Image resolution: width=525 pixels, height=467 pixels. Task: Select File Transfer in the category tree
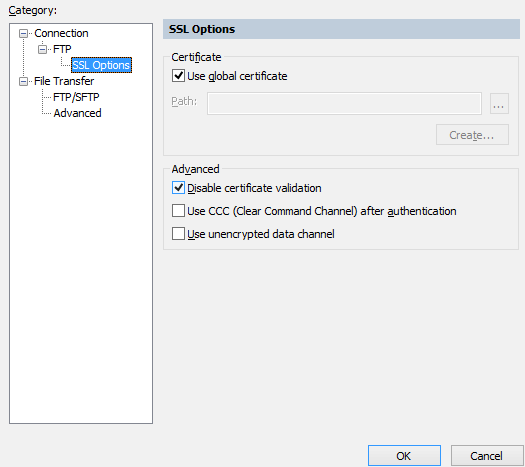(x=64, y=81)
